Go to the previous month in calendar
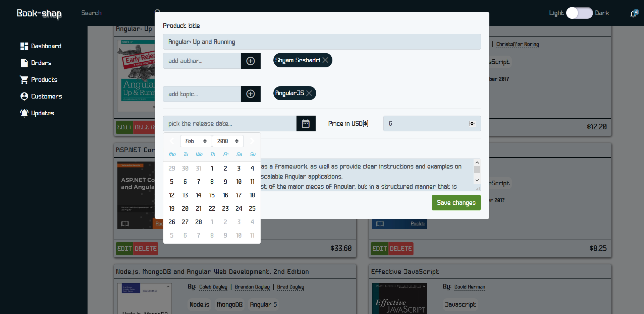 coord(172,141)
